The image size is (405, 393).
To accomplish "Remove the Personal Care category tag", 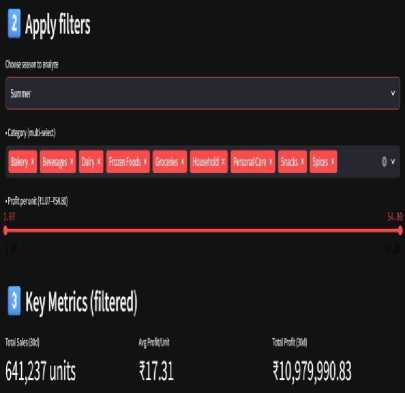I will (270, 162).
